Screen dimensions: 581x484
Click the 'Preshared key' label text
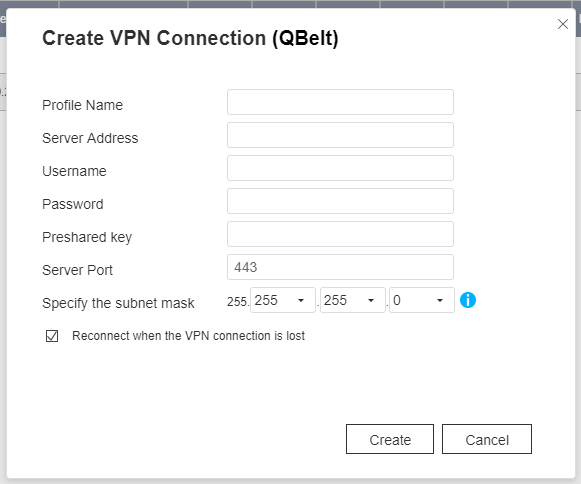(x=87, y=237)
